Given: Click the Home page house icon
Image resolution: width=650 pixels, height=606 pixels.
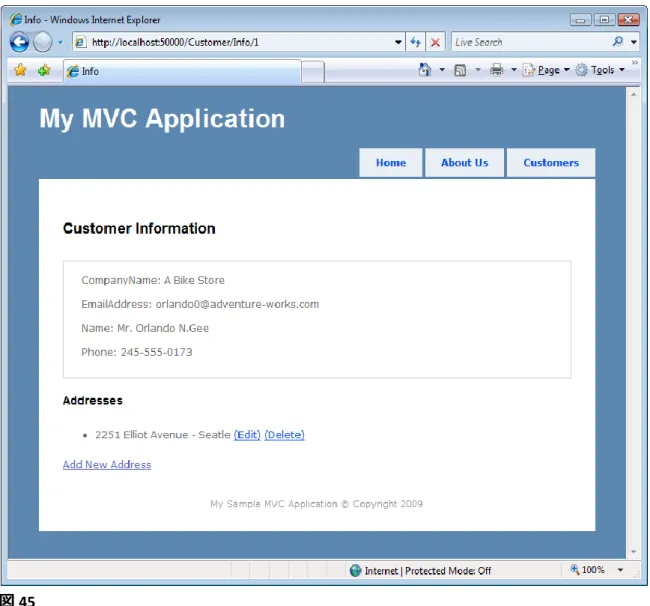Looking at the screenshot, I should click(x=425, y=70).
